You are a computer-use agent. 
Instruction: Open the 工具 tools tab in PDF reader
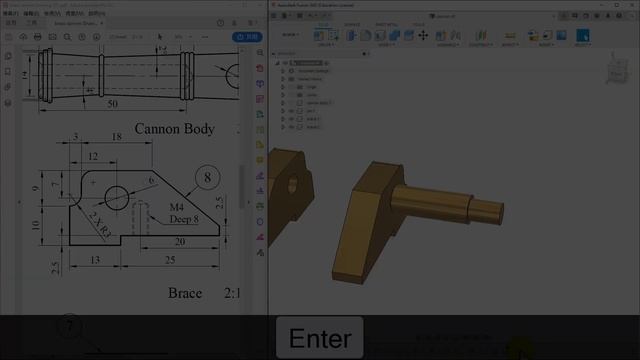(x=31, y=23)
